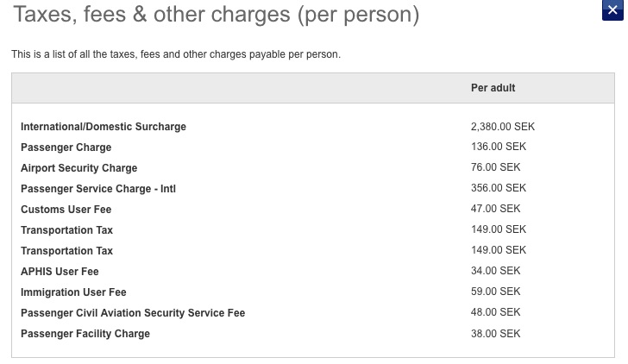Viewport: 628px width, 364px height.
Task: Click the 34.00 SEK amount
Action: tap(495, 271)
